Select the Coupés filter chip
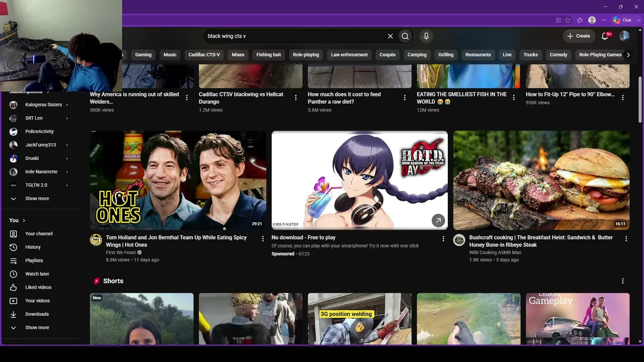The image size is (644, 362). 387,55
